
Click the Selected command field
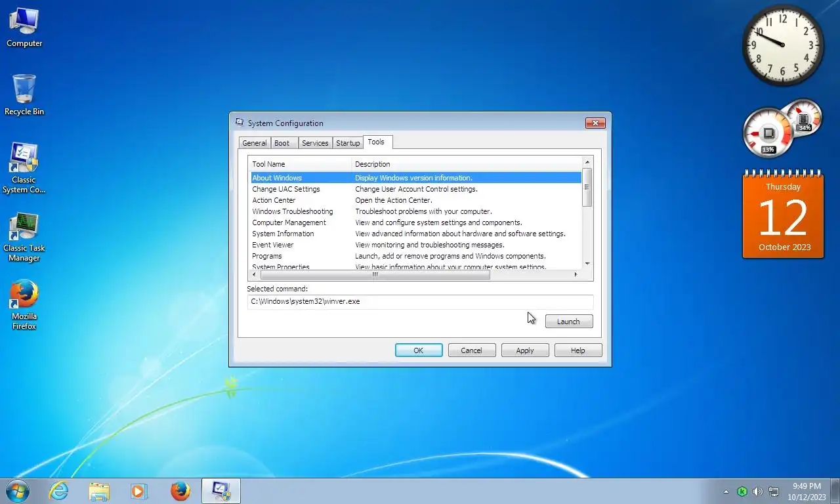click(420, 302)
